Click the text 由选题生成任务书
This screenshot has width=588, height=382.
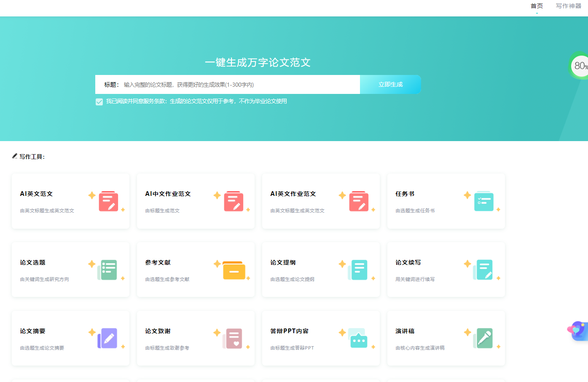[x=415, y=211]
